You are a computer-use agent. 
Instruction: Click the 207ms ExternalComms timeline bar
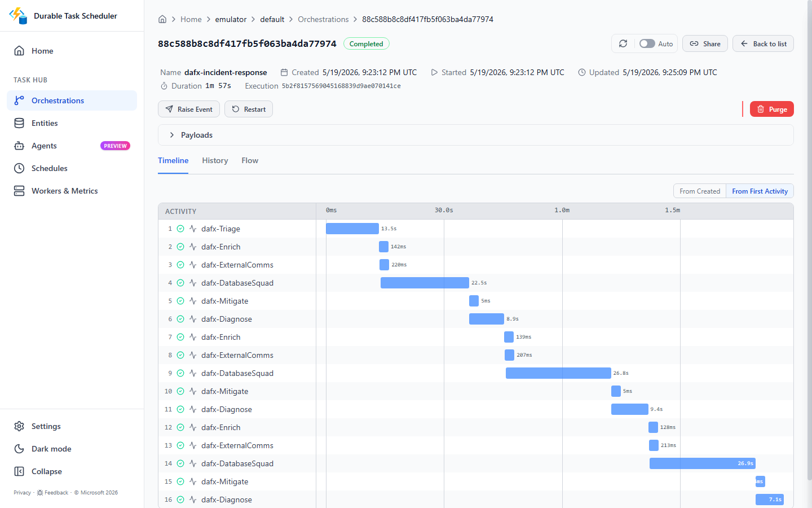point(509,355)
